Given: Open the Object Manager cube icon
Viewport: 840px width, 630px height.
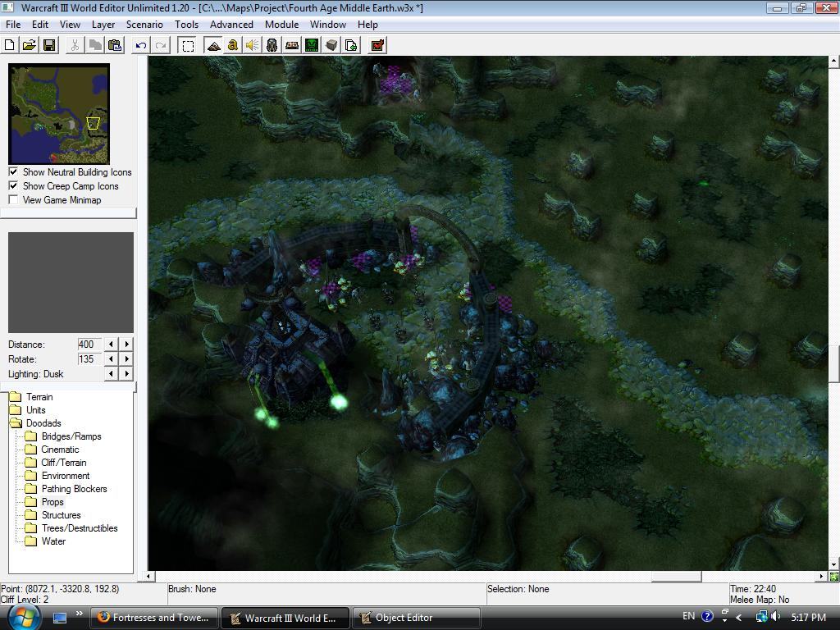Looking at the screenshot, I should click(331, 46).
